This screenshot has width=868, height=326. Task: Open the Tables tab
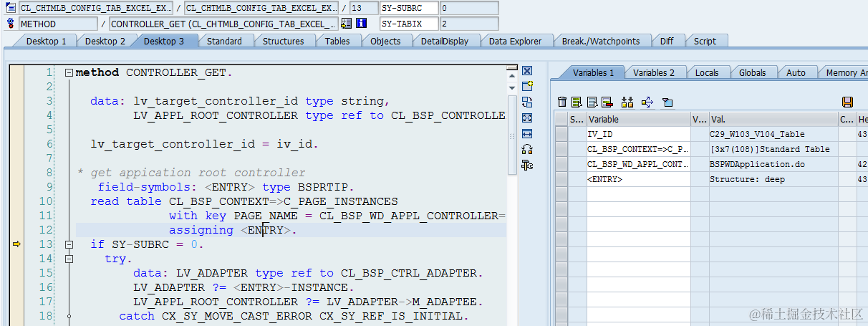(337, 41)
